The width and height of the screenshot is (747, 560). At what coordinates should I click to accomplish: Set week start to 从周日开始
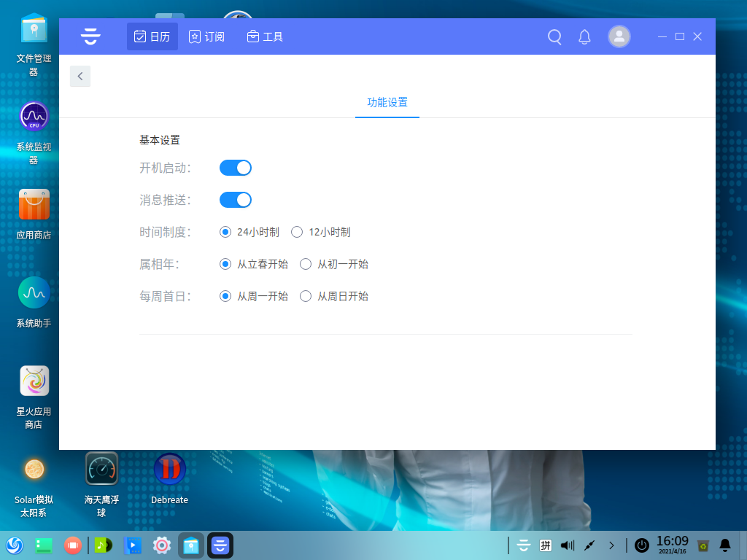click(x=334, y=296)
